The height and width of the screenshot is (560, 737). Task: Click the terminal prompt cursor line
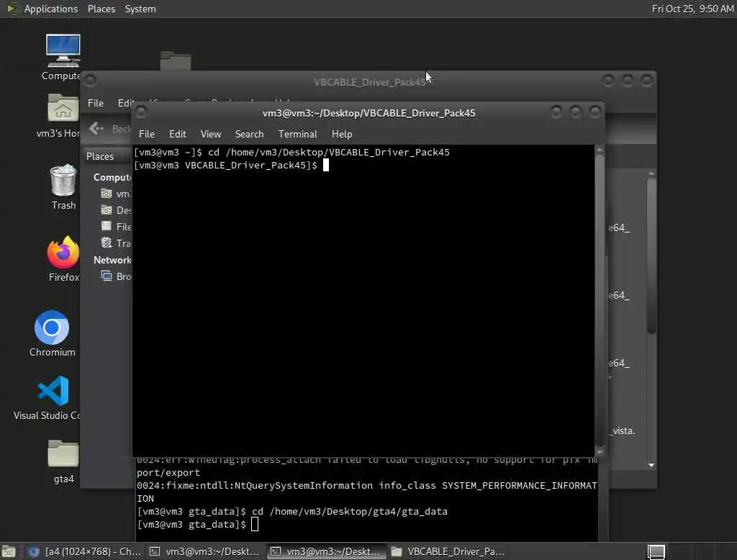tap(231, 166)
